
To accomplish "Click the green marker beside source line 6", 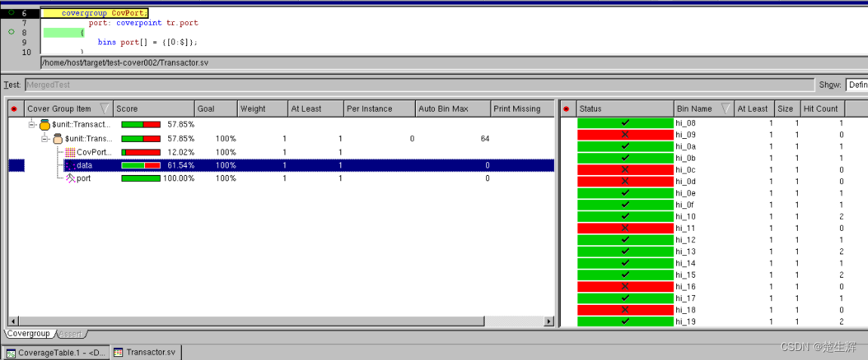I will pos(11,12).
